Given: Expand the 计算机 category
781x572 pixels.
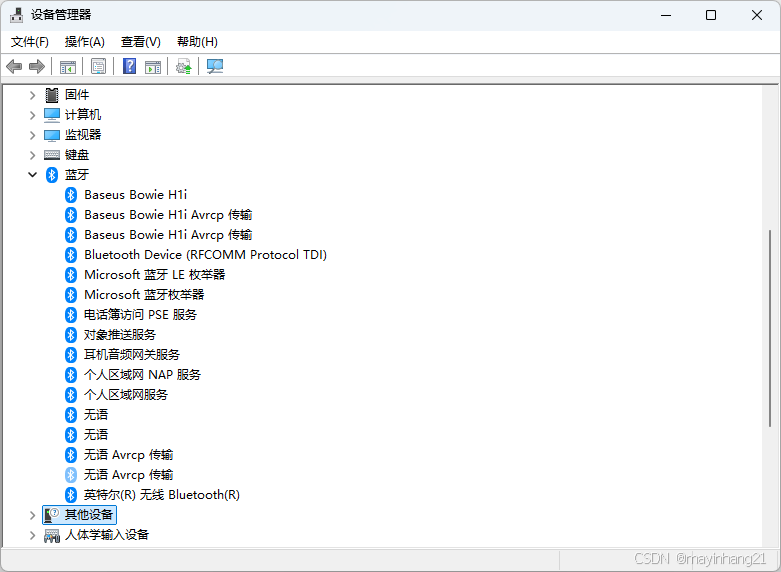Looking at the screenshot, I should click(32, 115).
